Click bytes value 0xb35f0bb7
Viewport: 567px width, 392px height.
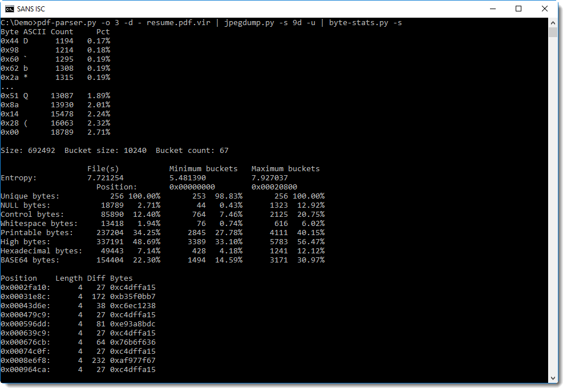coord(133,296)
